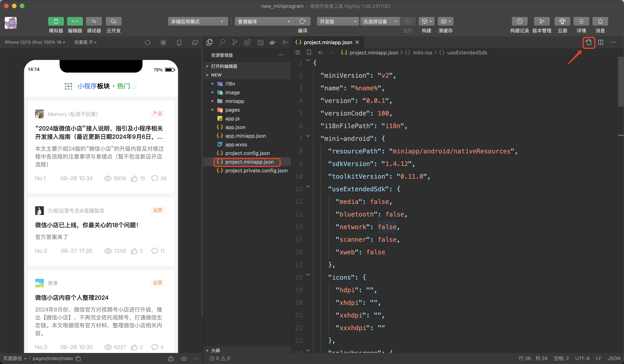Image resolution: width=624 pixels, height=364 pixels.
Task: Open the Docker whale icon in activity bar
Action: point(273,42)
